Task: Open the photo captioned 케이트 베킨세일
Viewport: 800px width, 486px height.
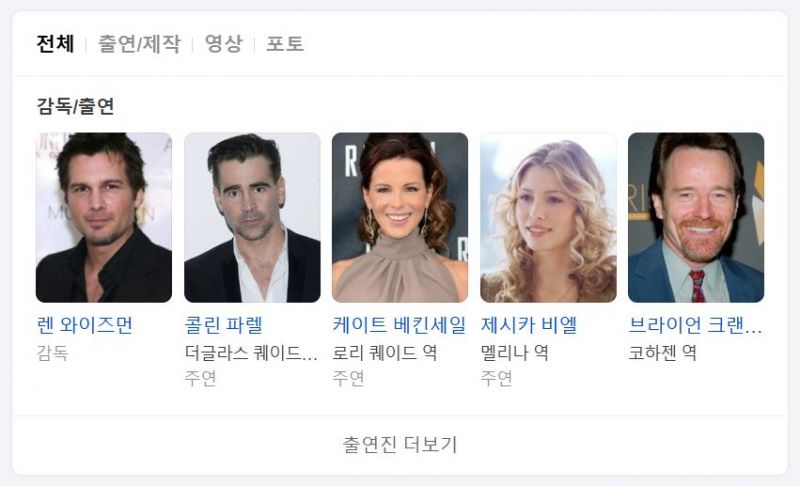Action: coord(400,217)
